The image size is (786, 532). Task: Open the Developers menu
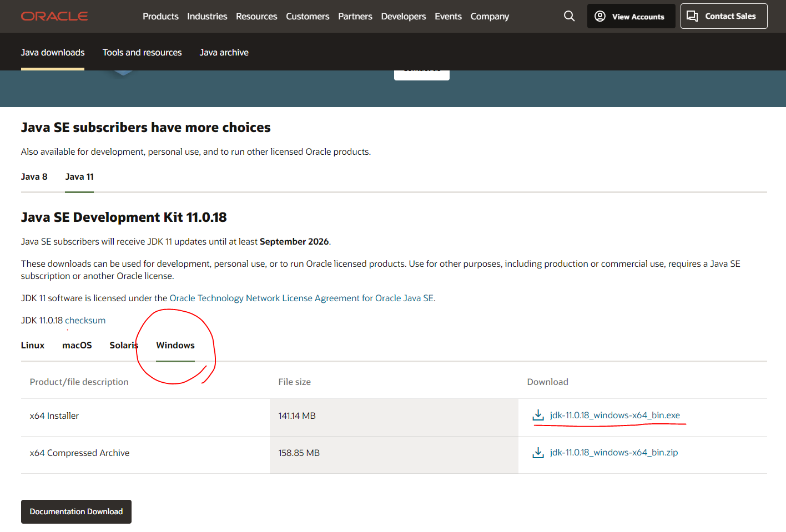click(x=404, y=16)
